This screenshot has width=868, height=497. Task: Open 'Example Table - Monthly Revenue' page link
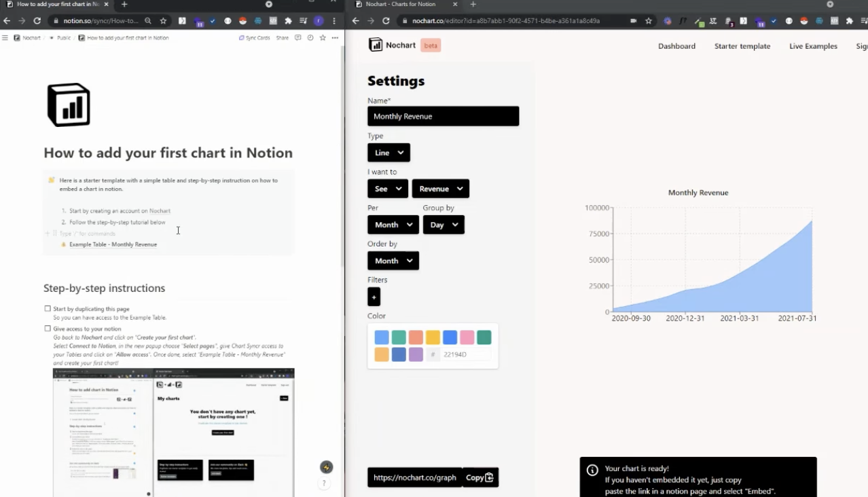pyautogui.click(x=113, y=244)
